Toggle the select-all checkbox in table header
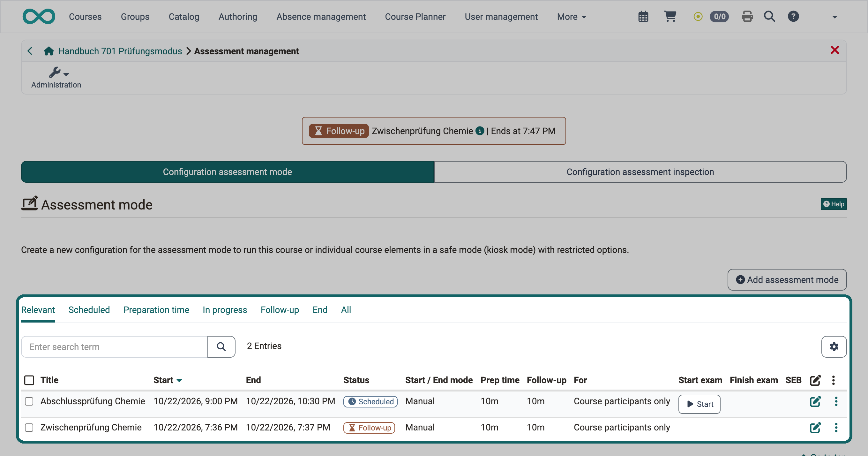The width and height of the screenshot is (868, 456). (x=29, y=380)
